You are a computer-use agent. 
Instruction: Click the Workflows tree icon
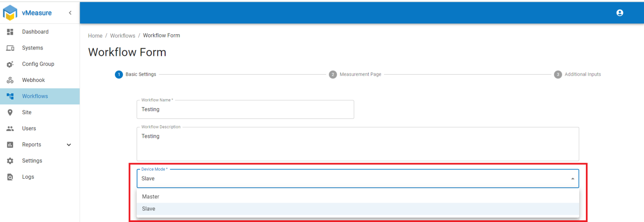[x=10, y=96]
